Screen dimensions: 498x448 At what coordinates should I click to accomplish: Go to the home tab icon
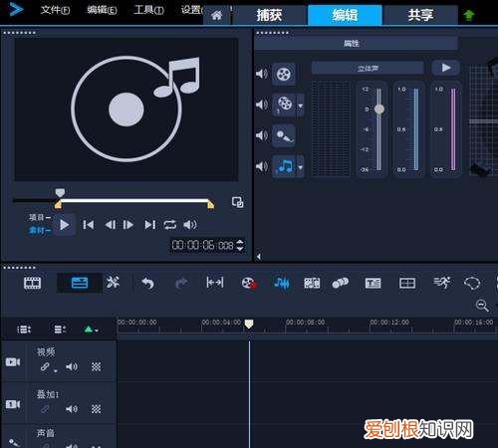(x=216, y=15)
